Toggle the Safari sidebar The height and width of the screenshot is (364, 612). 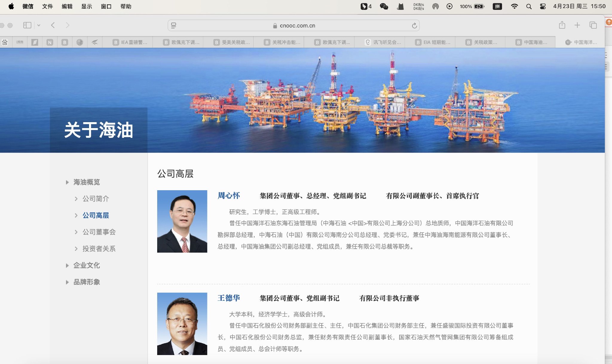pos(27,25)
